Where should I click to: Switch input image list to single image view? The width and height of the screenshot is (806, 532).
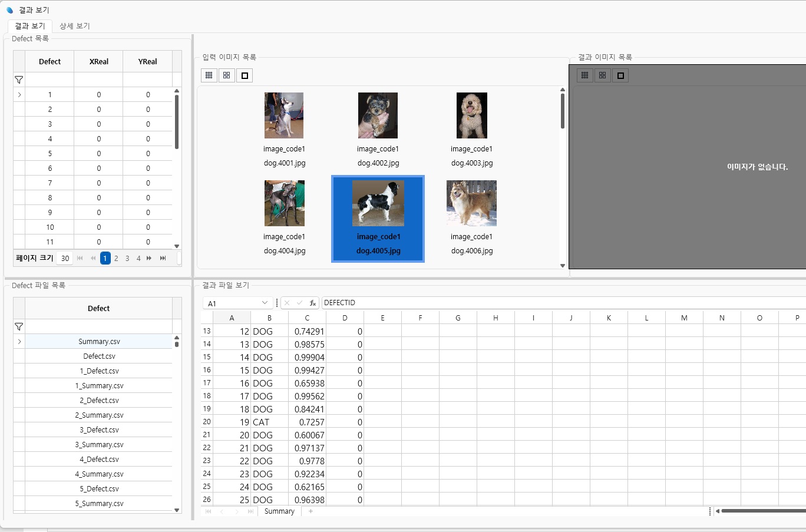pyautogui.click(x=245, y=75)
